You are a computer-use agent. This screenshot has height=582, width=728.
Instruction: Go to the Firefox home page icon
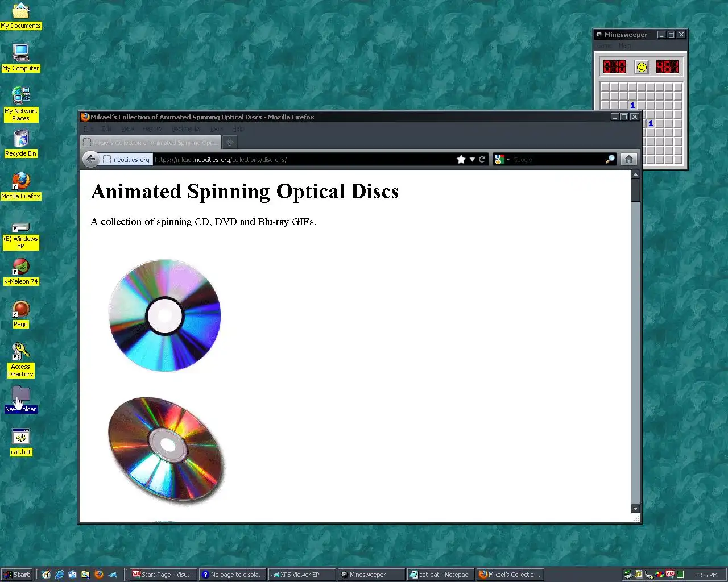[x=628, y=160]
